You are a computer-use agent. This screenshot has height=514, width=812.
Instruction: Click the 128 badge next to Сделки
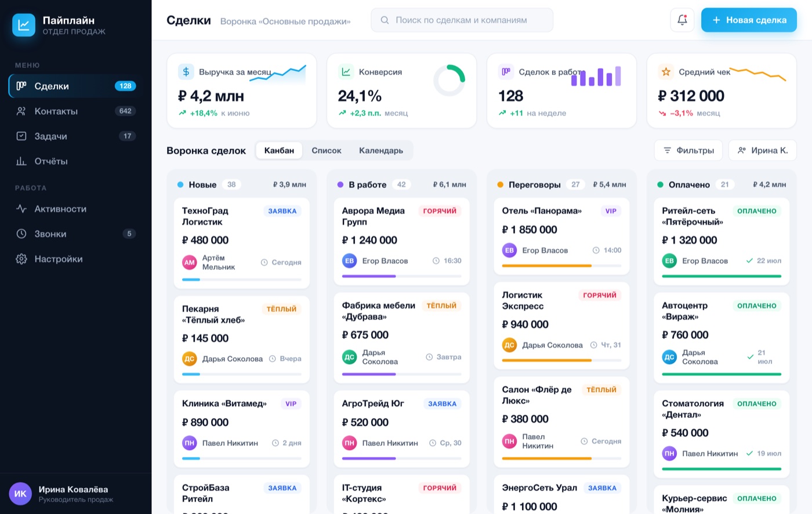pyautogui.click(x=125, y=86)
